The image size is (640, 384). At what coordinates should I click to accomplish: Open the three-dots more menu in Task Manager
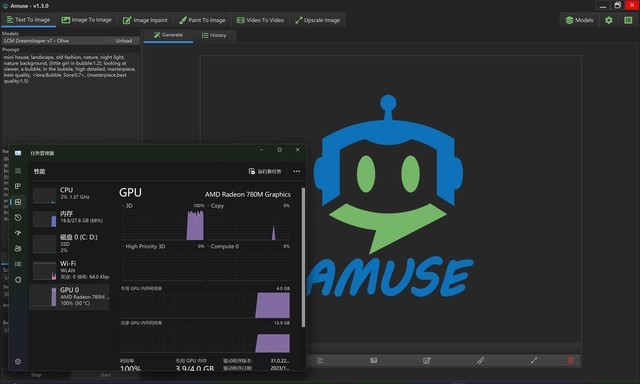coord(297,171)
